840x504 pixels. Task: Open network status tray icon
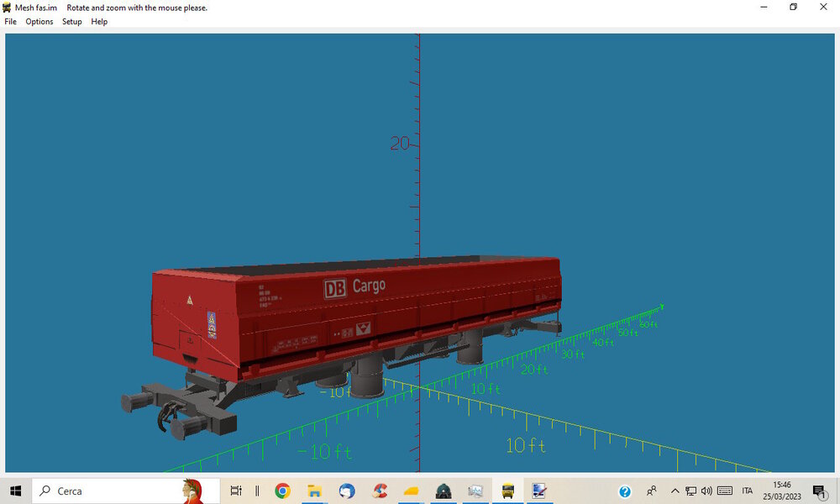coord(691,491)
